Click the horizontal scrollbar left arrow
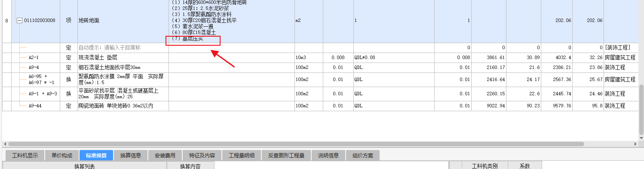The width and height of the screenshot is (644, 169). (5, 144)
